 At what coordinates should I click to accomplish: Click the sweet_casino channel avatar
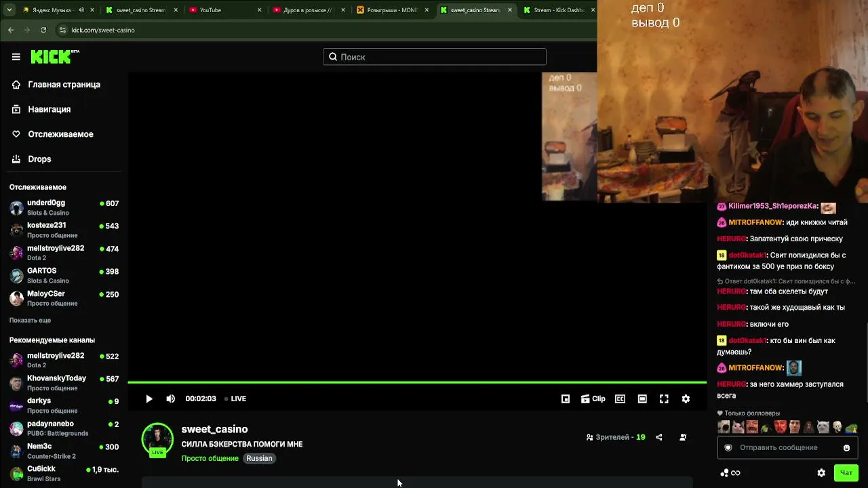[x=157, y=439]
